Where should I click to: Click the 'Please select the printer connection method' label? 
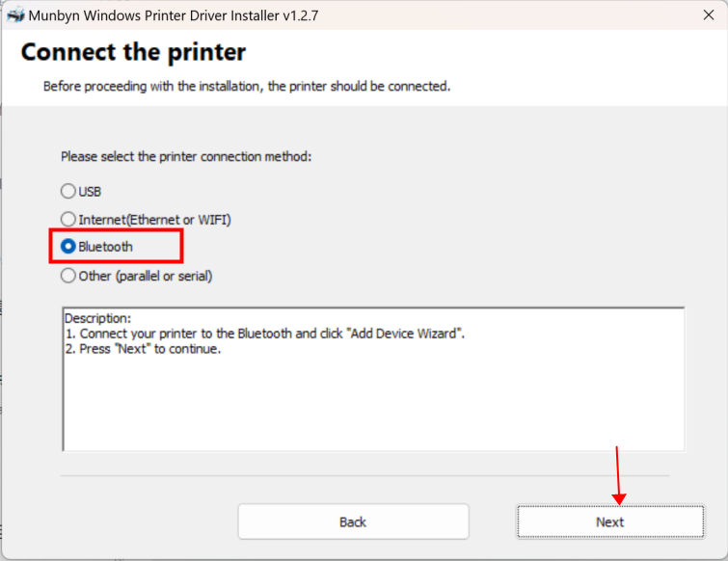pos(186,156)
